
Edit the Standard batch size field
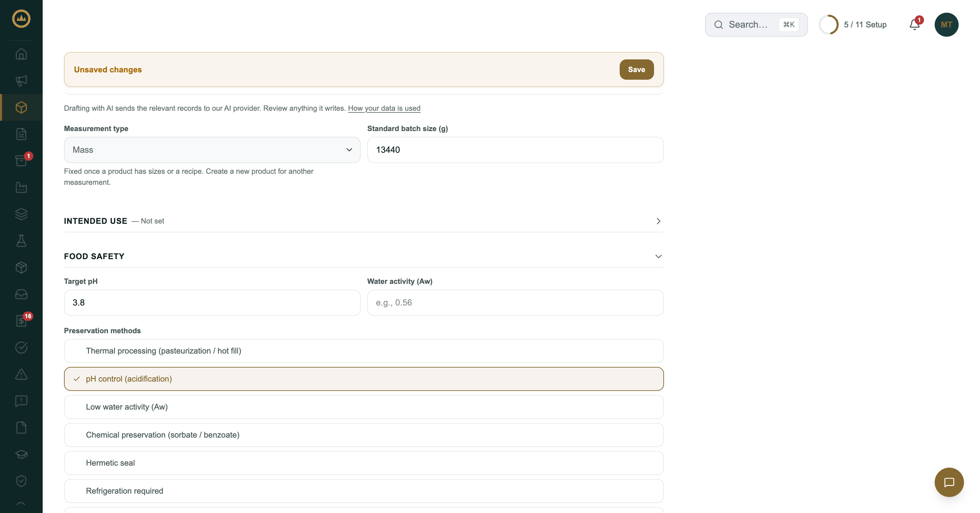tap(515, 150)
